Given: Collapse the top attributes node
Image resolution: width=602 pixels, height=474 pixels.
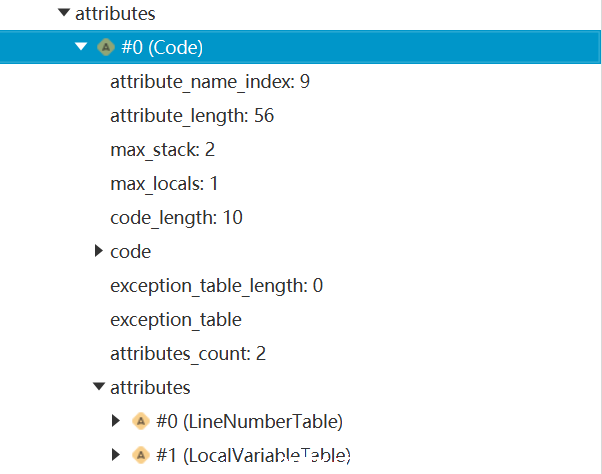Looking at the screenshot, I should [x=64, y=13].
